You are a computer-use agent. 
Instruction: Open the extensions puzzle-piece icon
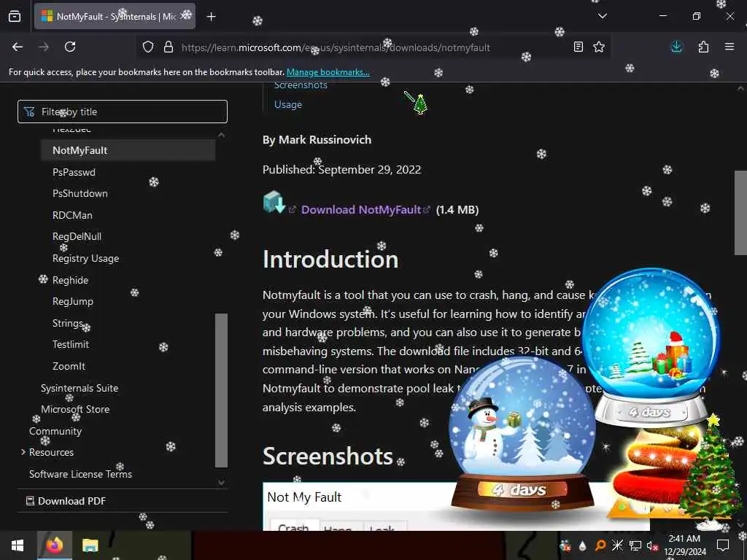(703, 47)
